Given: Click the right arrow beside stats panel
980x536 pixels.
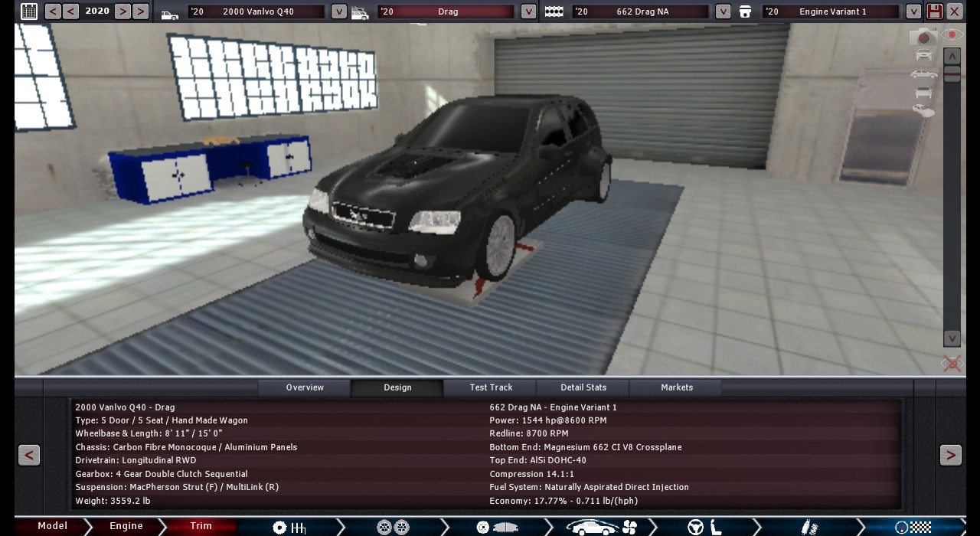Looking at the screenshot, I should [950, 455].
